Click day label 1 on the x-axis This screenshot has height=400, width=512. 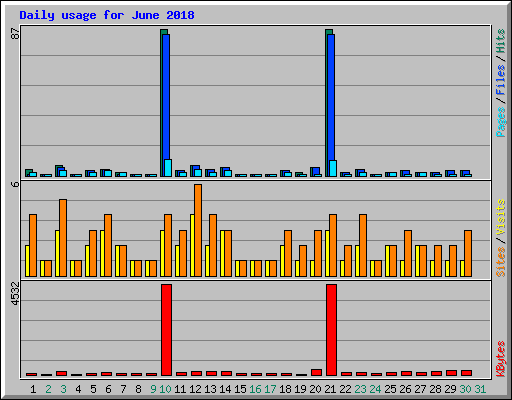pyautogui.click(x=33, y=389)
